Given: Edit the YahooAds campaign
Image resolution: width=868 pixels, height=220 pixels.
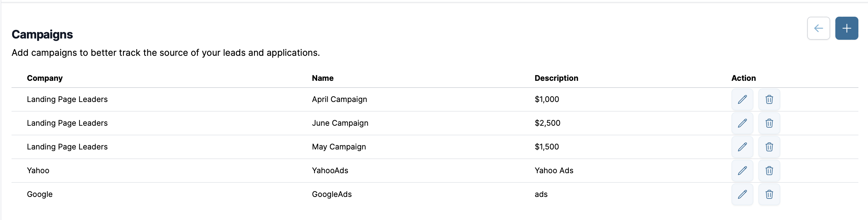Looking at the screenshot, I should click(742, 171).
